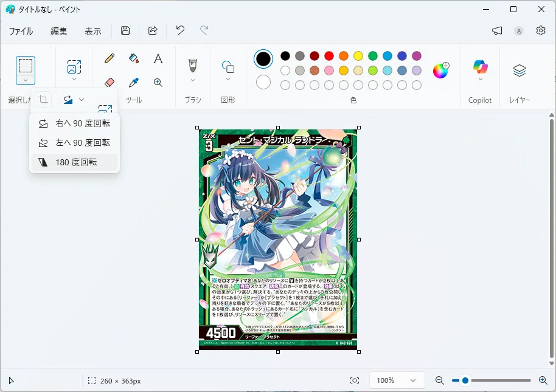Viewport: 556px width, 392px height.
Task: Select the Eraser tool
Action: click(x=109, y=83)
